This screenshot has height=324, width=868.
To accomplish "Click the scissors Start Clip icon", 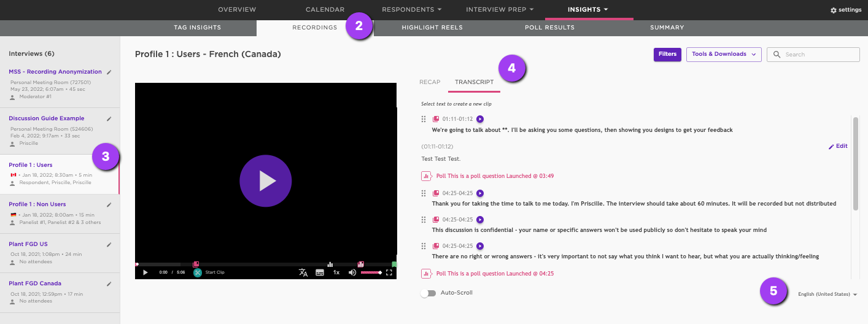I will (x=198, y=272).
